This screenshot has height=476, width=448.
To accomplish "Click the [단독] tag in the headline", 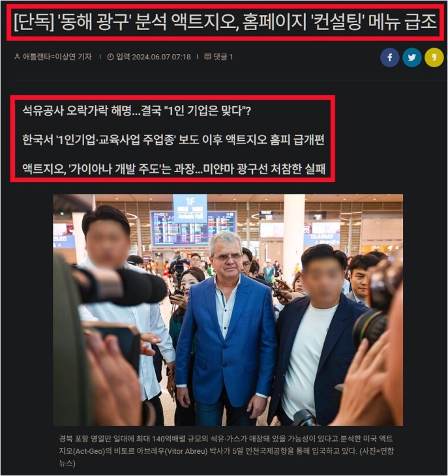I will click(34, 22).
